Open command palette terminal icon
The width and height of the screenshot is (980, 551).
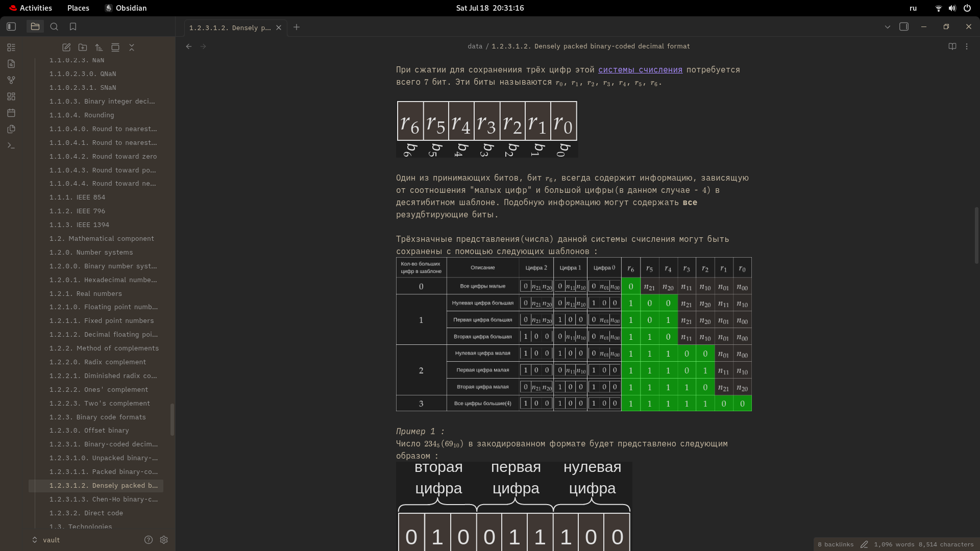point(11,145)
